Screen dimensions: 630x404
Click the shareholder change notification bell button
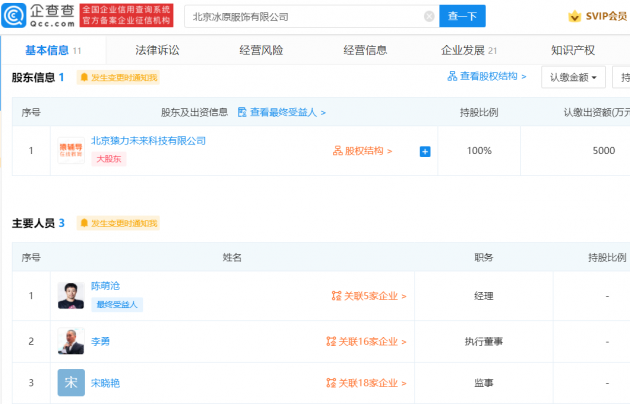[118, 77]
